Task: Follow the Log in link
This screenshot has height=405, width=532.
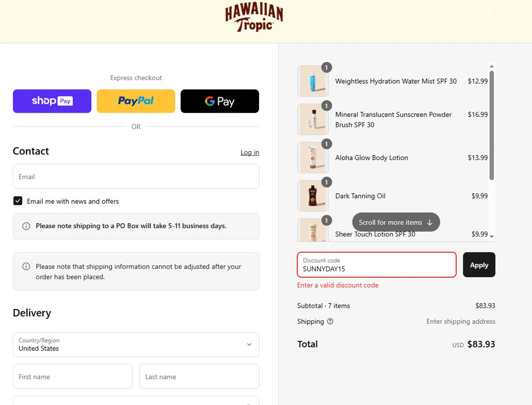Action: pyautogui.click(x=250, y=152)
